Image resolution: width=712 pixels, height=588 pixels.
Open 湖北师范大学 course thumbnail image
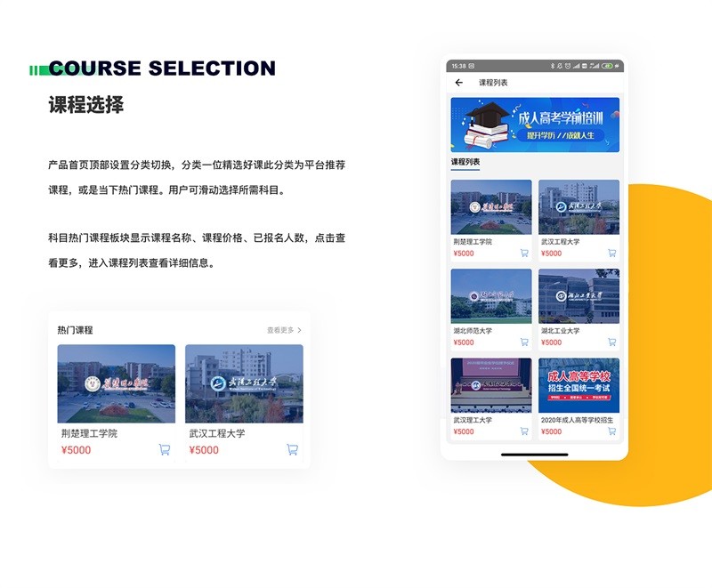491,296
